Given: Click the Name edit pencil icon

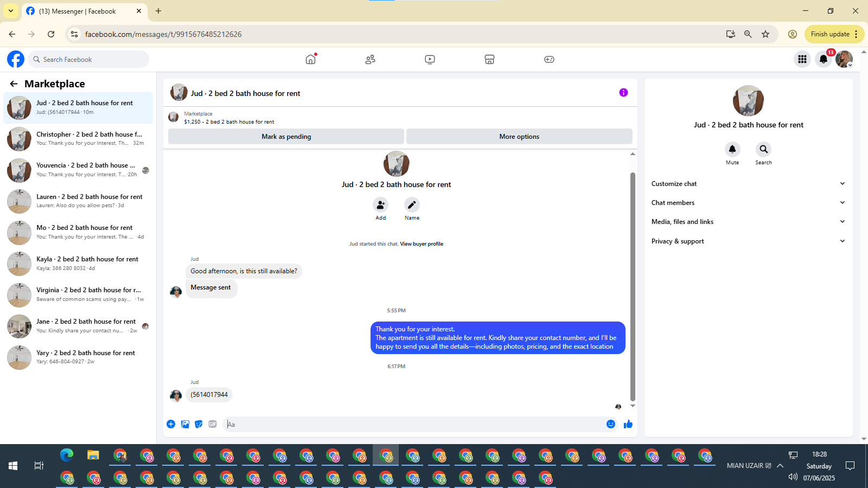Looking at the screenshot, I should pyautogui.click(x=412, y=204).
